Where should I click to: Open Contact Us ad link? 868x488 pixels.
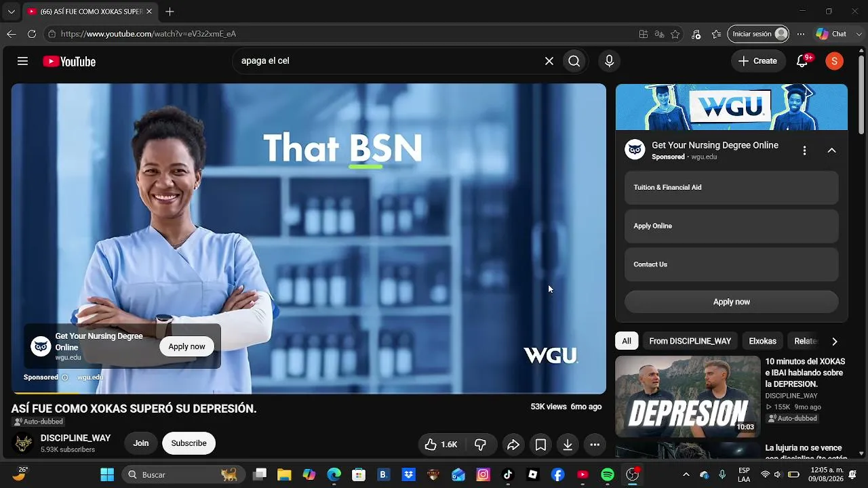click(x=731, y=264)
